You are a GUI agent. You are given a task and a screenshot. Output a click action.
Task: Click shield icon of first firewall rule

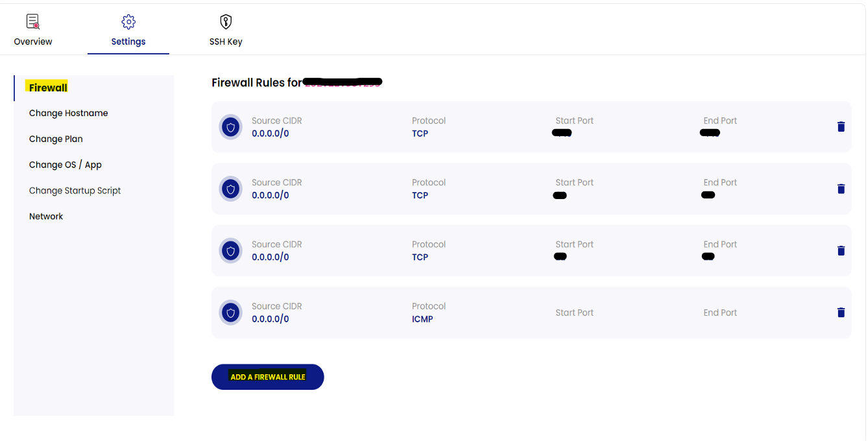(230, 127)
